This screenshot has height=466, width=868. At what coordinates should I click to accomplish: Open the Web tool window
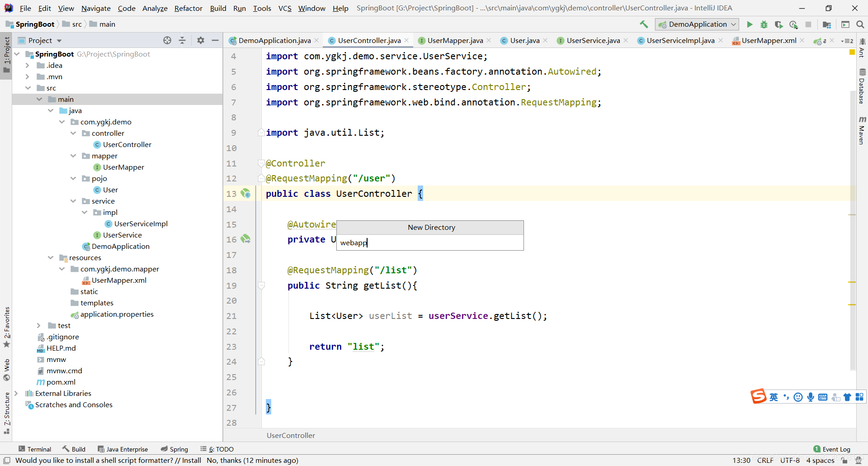click(7, 370)
